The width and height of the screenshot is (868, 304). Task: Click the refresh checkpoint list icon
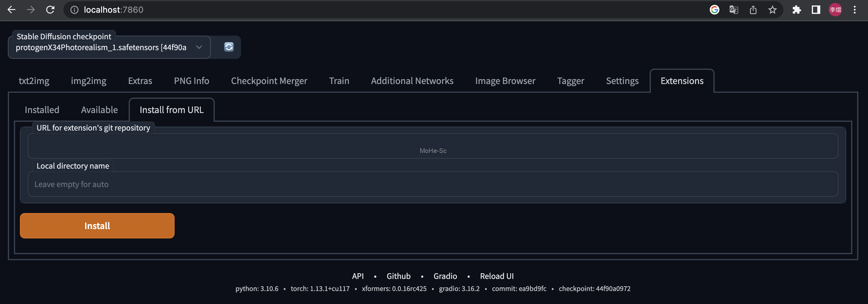229,47
